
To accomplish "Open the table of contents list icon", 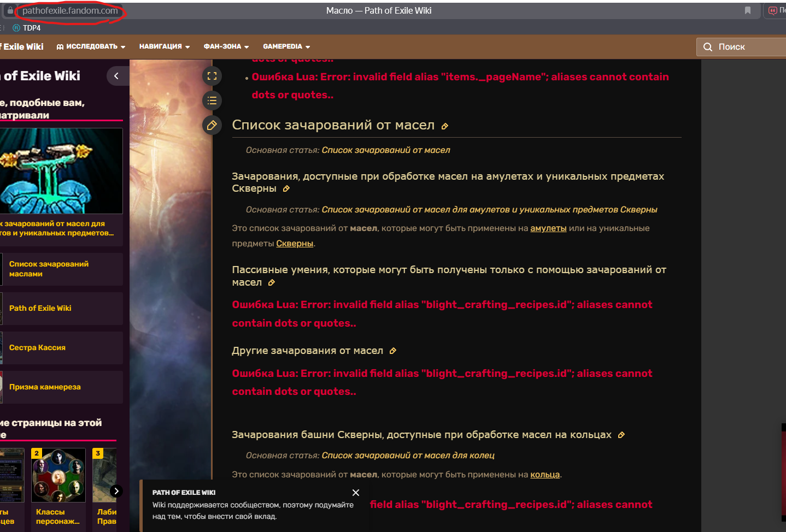I will tap(212, 101).
